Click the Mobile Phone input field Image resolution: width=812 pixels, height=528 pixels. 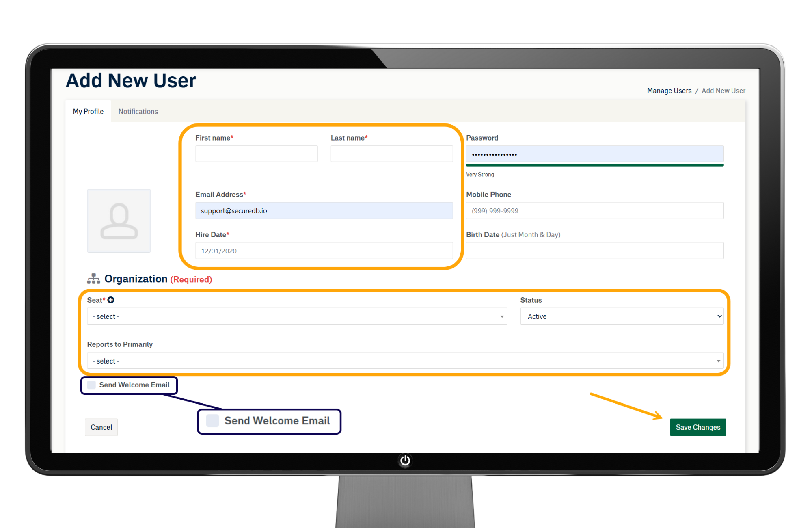pyautogui.click(x=594, y=211)
